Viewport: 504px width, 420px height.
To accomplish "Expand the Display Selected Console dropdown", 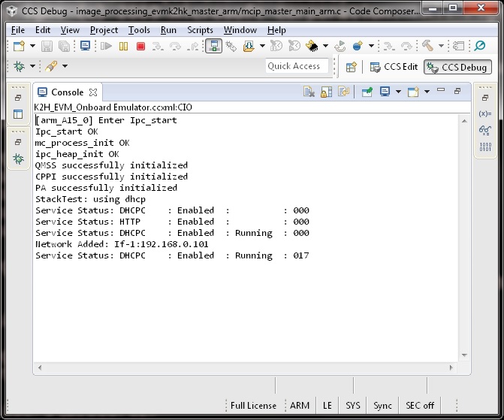I will pos(398,92).
